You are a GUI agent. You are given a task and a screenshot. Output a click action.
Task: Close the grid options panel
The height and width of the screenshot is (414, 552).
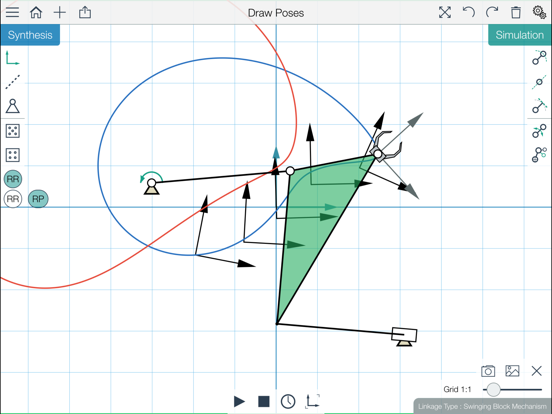(x=537, y=371)
